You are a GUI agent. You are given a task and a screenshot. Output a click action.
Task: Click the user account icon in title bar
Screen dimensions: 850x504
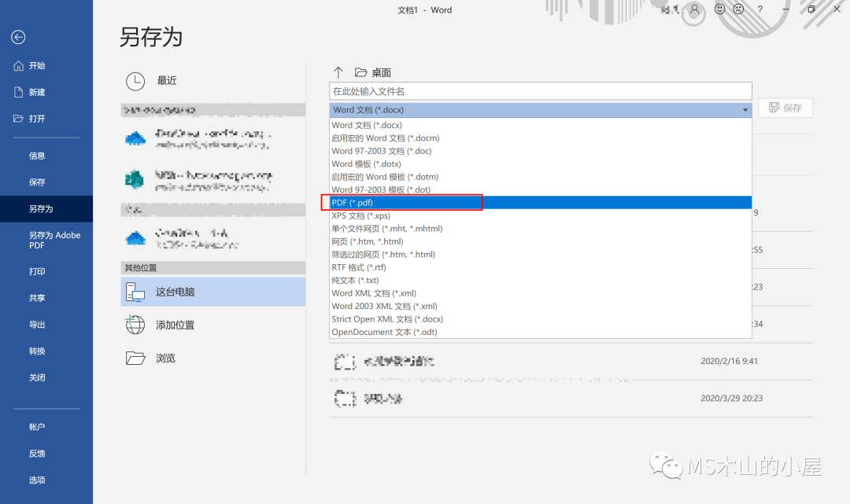[694, 9]
